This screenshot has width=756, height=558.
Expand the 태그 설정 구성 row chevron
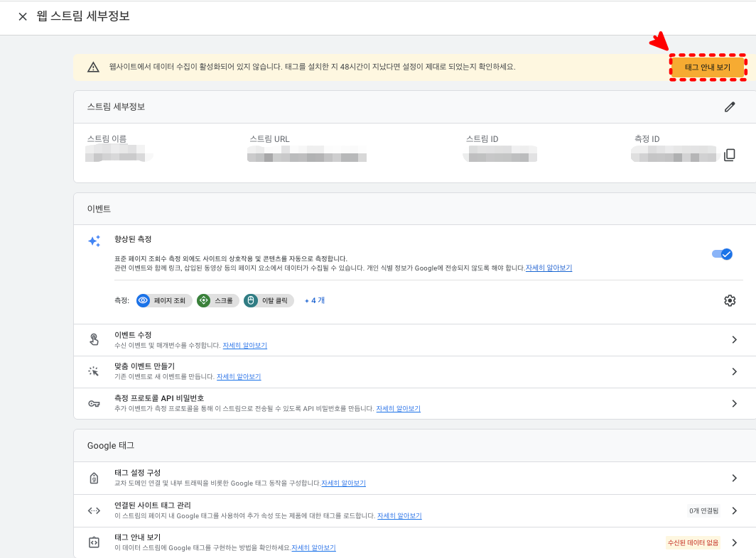click(735, 478)
